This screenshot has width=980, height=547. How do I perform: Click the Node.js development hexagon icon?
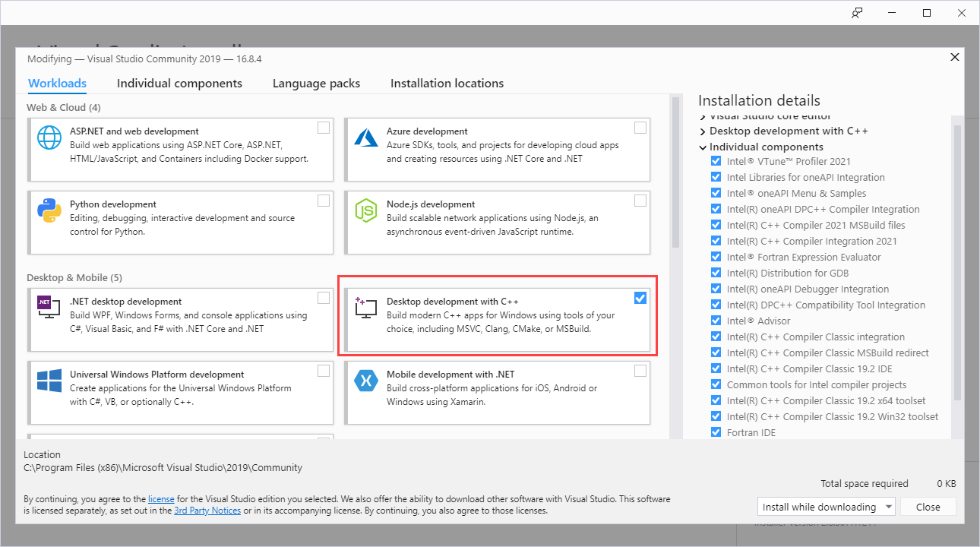(366, 210)
